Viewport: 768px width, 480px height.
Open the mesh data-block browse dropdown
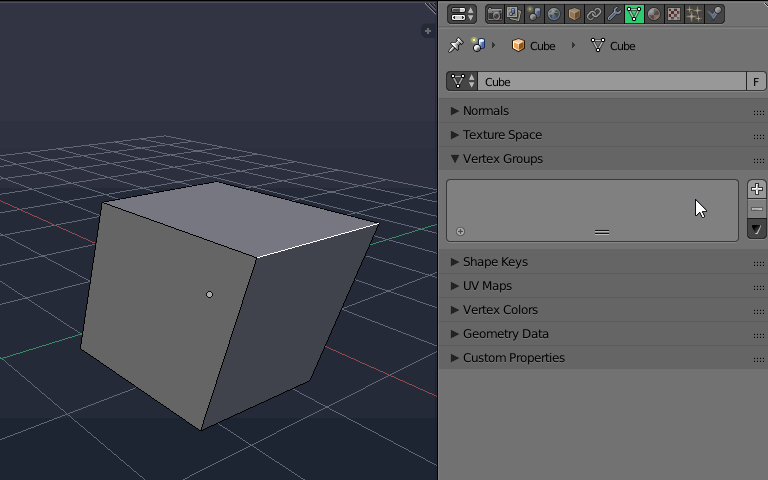pos(462,81)
